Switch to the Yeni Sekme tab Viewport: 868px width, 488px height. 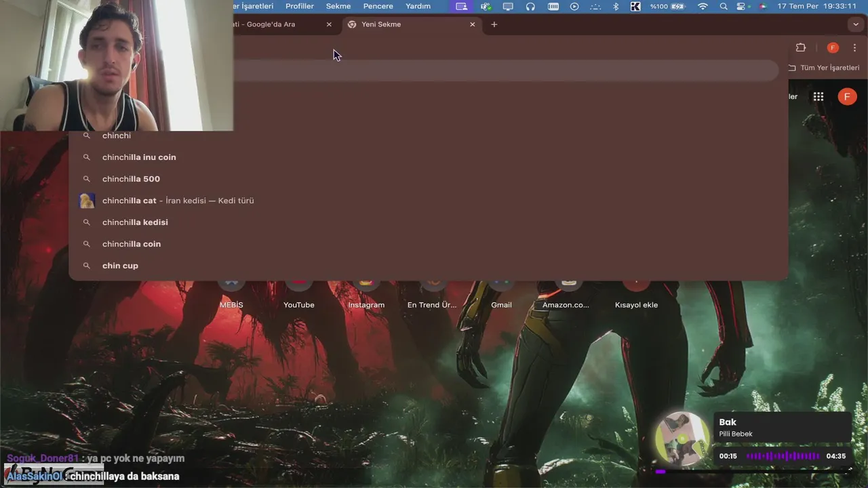pyautogui.click(x=412, y=24)
